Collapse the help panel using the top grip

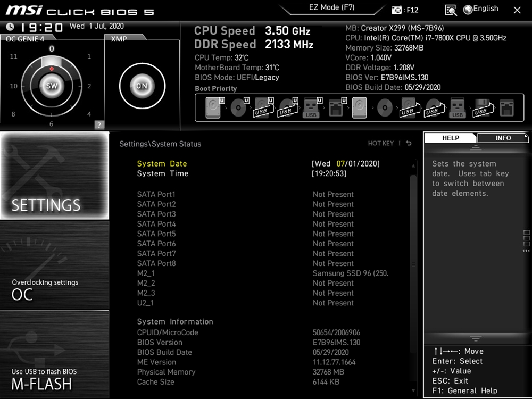point(476,147)
